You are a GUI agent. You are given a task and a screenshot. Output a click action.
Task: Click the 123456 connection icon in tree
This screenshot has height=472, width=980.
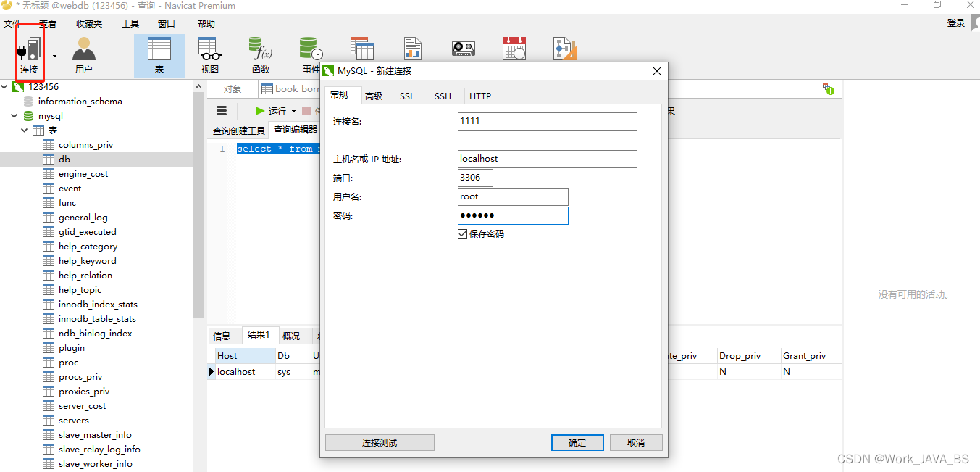(18, 86)
